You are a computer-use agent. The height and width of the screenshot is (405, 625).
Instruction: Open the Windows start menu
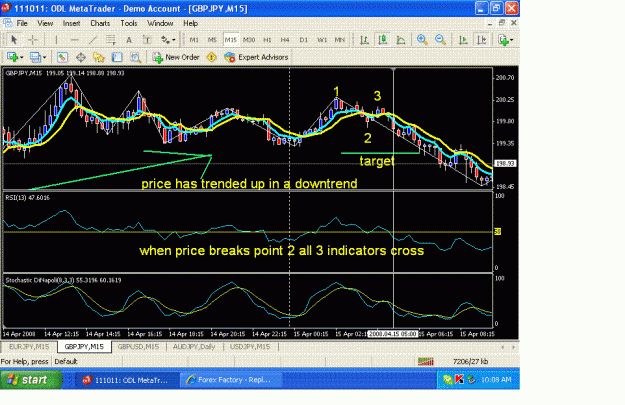[x=31, y=380]
